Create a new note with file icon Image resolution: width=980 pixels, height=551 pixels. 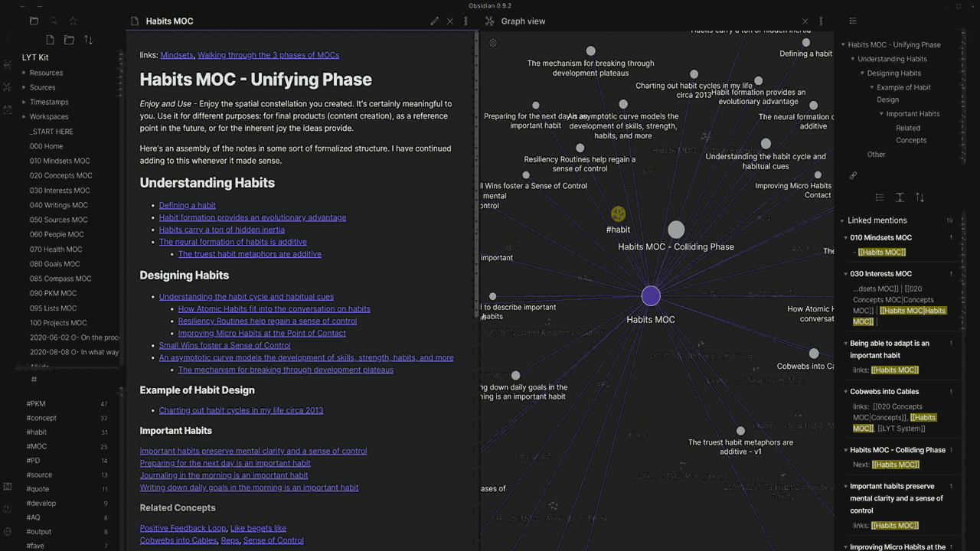[x=50, y=40]
